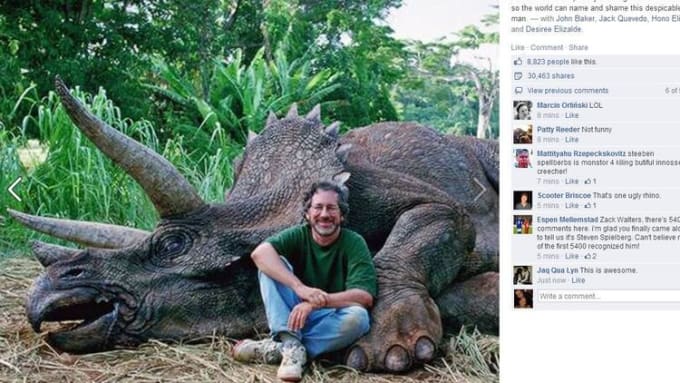Share the post via Share link
Viewport: 680px width, 383px height.
578,47
